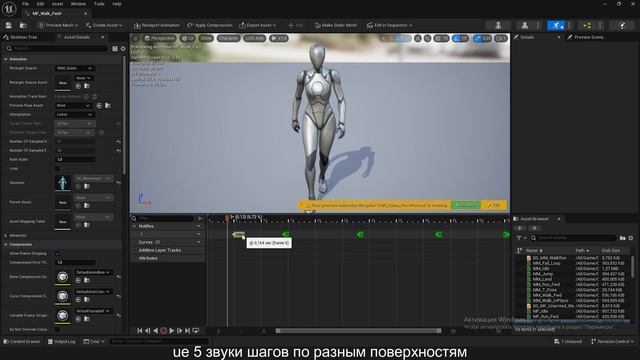The width and height of the screenshot is (640, 360).
Task: Browse to Retarget Source Asset folder icon
Action: [x=87, y=86]
